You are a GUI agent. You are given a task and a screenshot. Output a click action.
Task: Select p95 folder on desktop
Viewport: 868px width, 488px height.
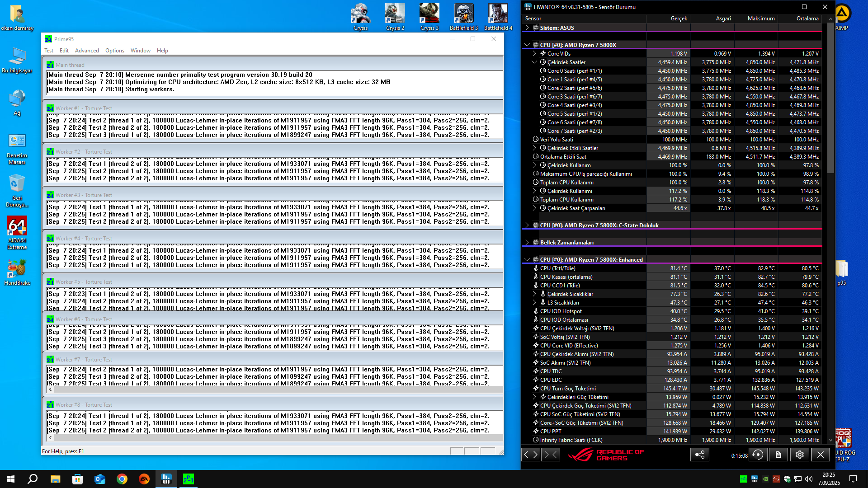[x=841, y=272]
